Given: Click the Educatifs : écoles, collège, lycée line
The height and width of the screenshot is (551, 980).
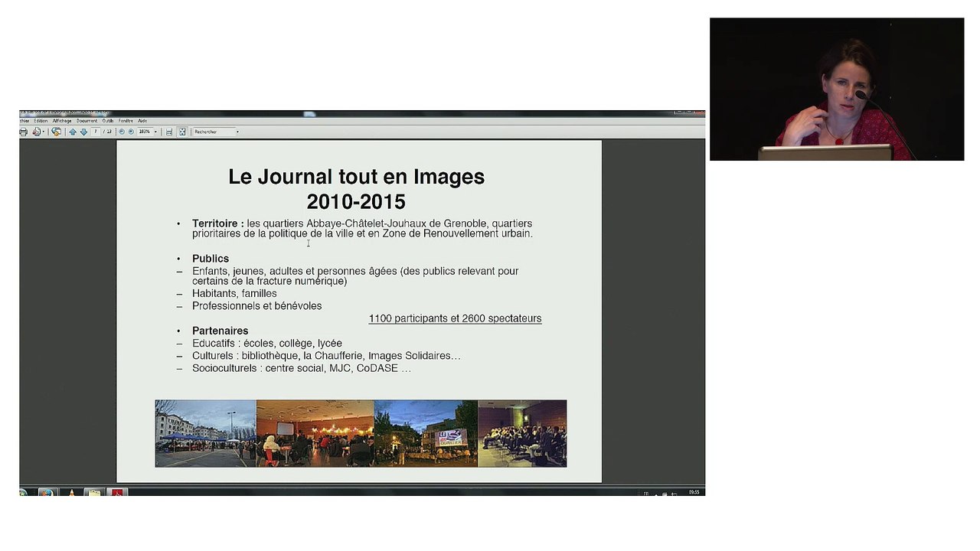Looking at the screenshot, I should coord(266,344).
